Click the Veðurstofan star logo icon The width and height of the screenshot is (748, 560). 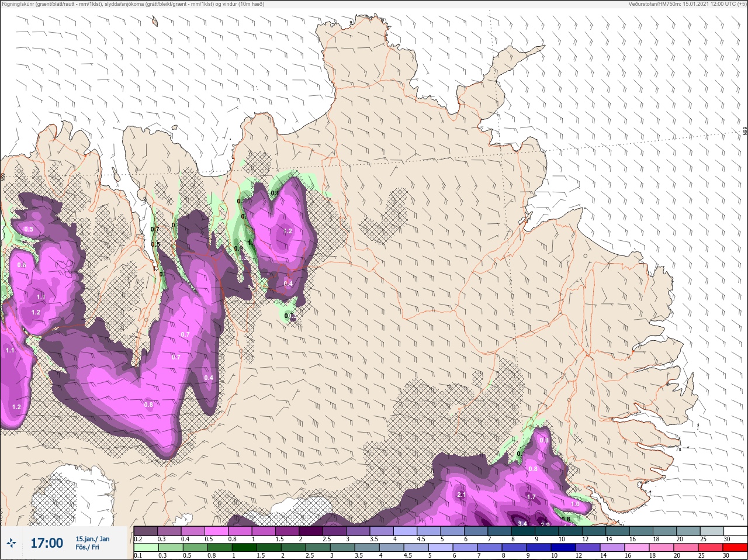(x=11, y=544)
